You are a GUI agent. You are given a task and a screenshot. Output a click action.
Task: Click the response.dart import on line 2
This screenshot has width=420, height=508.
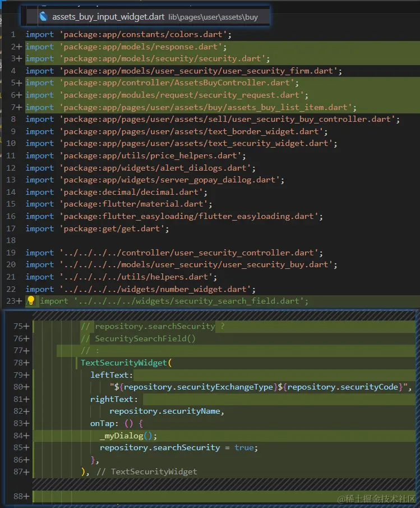(x=126, y=47)
